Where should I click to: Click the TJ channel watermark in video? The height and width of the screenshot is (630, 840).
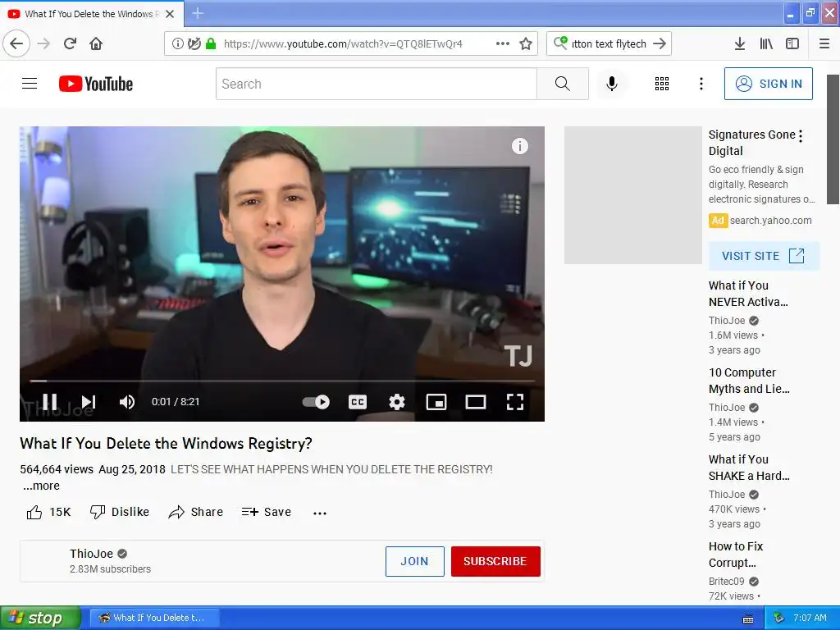click(518, 356)
